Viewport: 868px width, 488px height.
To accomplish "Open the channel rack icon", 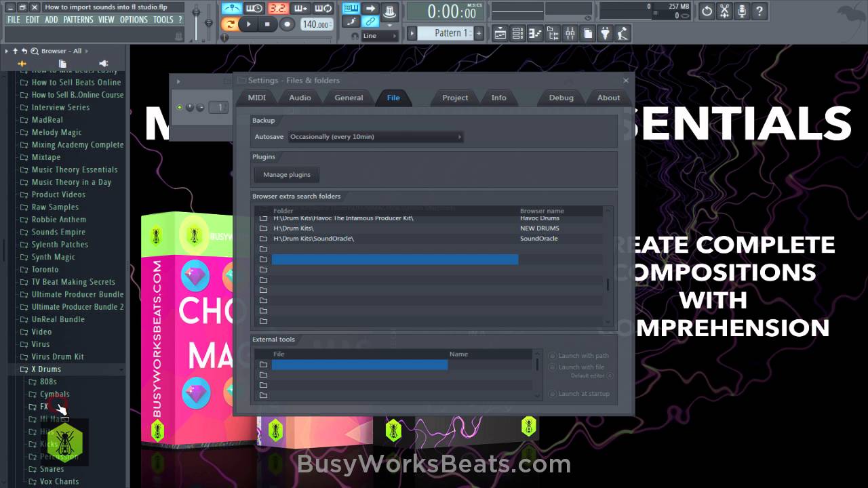I will coord(517,33).
